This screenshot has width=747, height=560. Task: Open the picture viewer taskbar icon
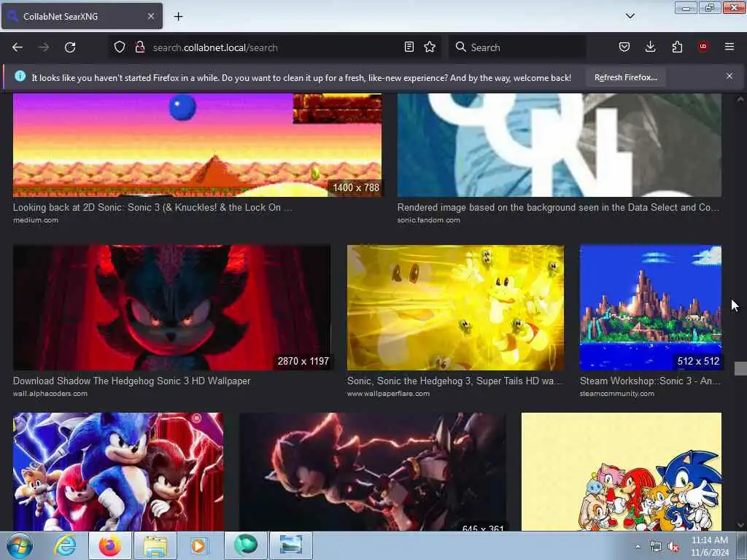click(x=290, y=545)
